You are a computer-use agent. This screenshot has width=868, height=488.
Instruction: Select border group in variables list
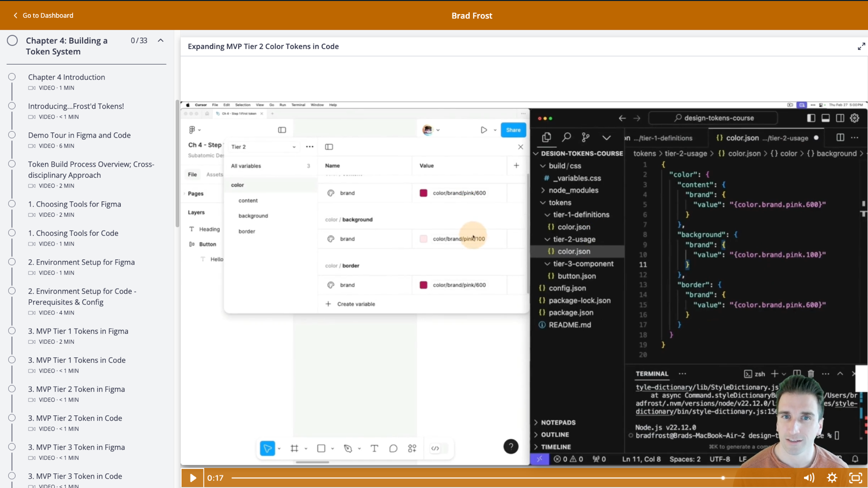[x=247, y=231]
